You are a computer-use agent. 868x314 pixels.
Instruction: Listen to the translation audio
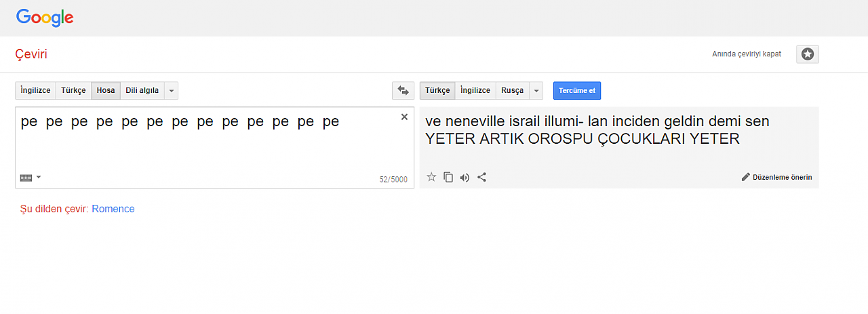(465, 177)
